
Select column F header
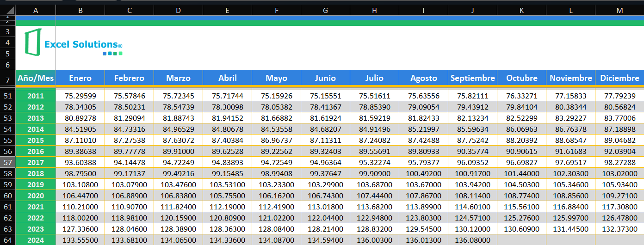tap(277, 10)
